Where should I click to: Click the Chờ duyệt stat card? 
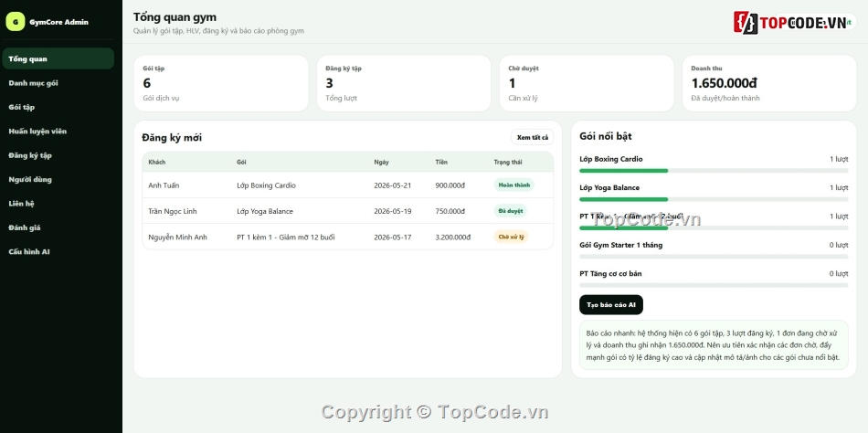click(587, 83)
